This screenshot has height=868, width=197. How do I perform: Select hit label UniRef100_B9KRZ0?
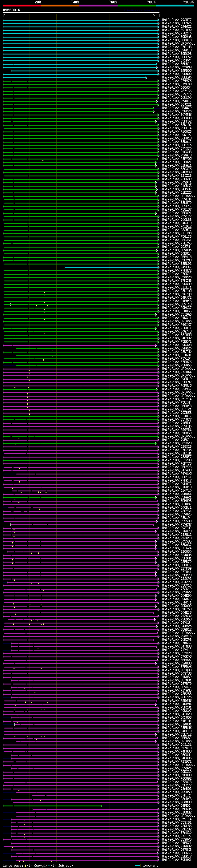click(x=177, y=349)
